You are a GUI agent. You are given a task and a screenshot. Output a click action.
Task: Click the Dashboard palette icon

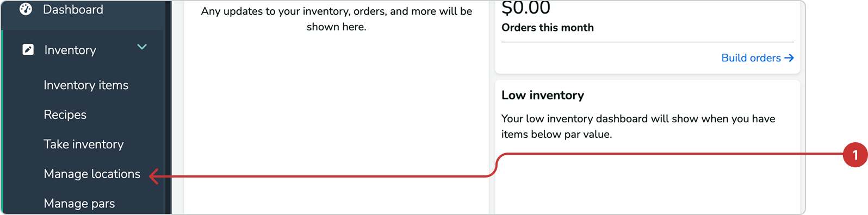click(x=26, y=9)
